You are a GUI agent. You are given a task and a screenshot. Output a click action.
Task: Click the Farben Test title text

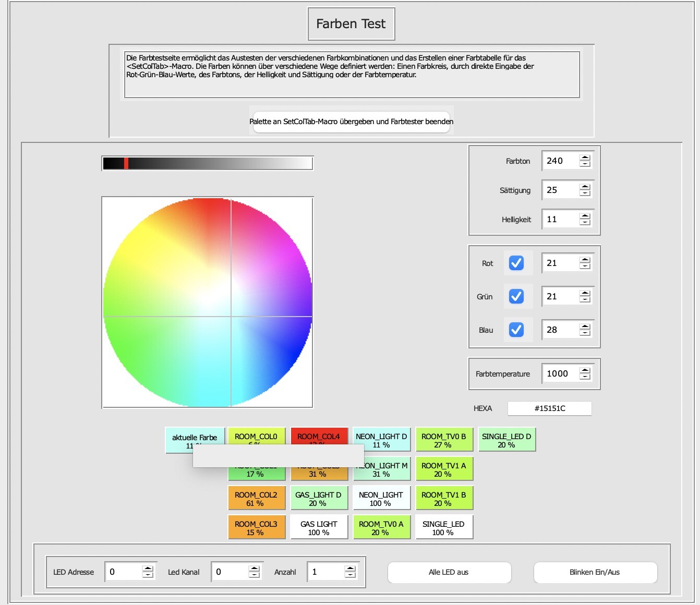pos(351,23)
